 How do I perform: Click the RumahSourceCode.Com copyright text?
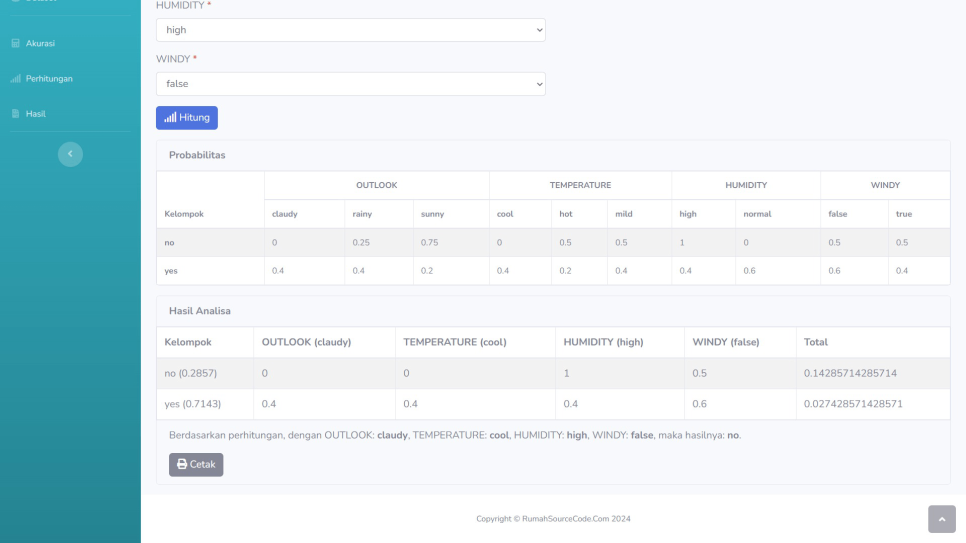tap(553, 518)
